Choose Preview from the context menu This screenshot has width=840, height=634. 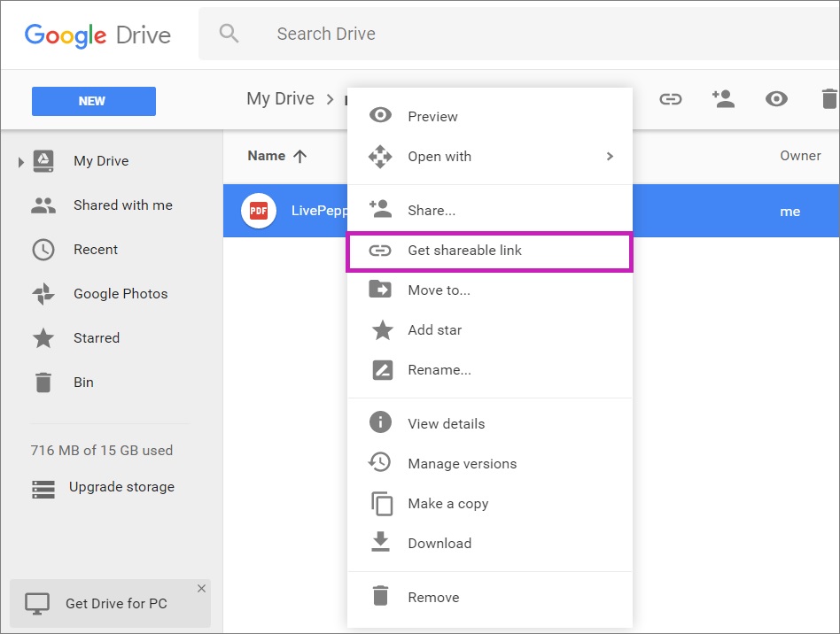(490, 116)
